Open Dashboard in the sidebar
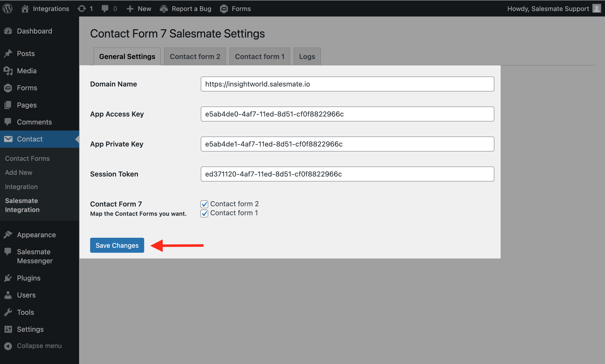The width and height of the screenshot is (605, 364). pos(35,31)
